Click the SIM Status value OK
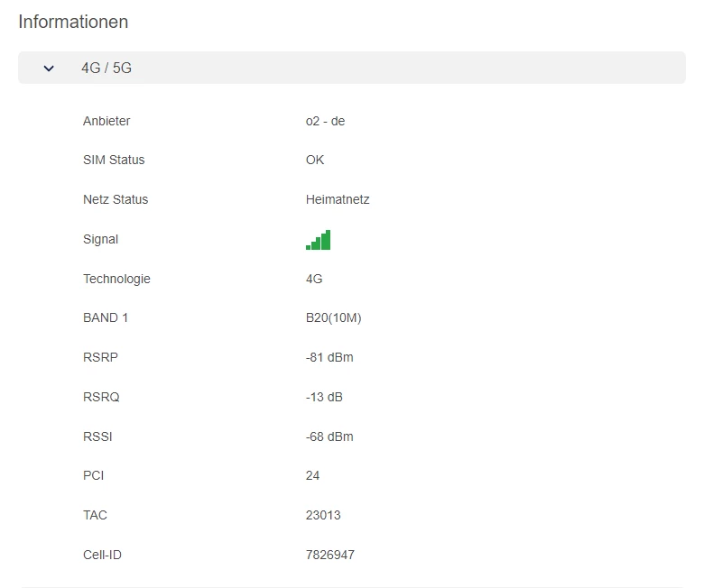The width and height of the screenshot is (713, 588). (315, 160)
